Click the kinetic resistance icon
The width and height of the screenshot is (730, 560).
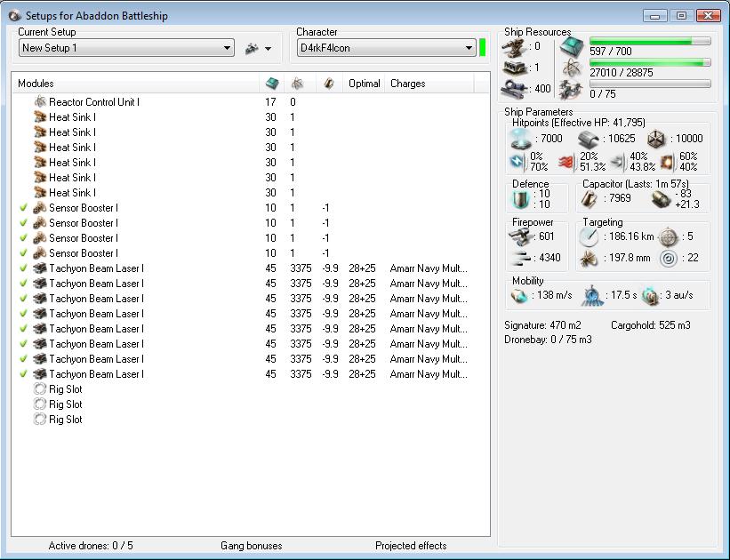pos(617,162)
